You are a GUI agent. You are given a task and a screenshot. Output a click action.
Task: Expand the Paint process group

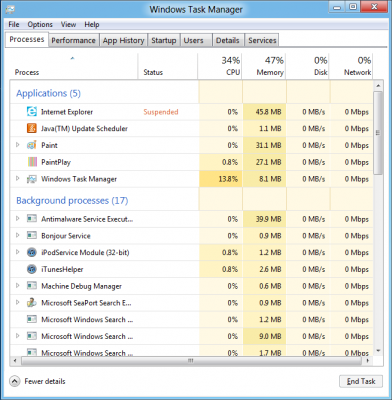click(18, 145)
